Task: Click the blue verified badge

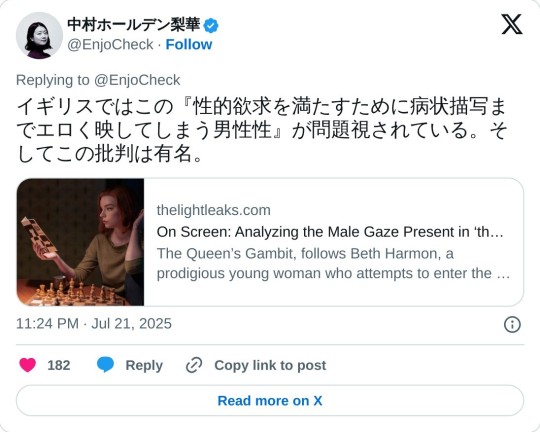Action: (211, 26)
